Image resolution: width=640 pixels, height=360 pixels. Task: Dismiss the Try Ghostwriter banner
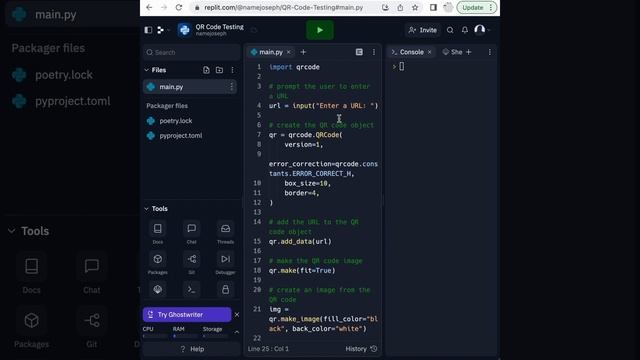tap(237, 315)
